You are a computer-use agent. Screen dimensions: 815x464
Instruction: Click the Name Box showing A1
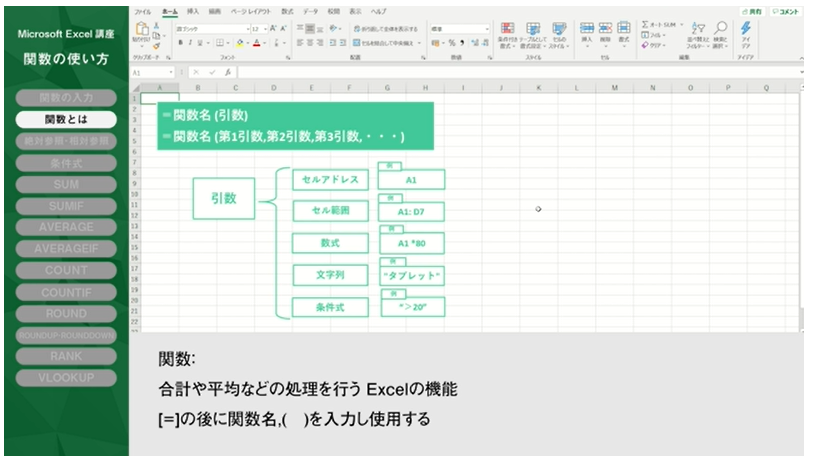[x=152, y=73]
